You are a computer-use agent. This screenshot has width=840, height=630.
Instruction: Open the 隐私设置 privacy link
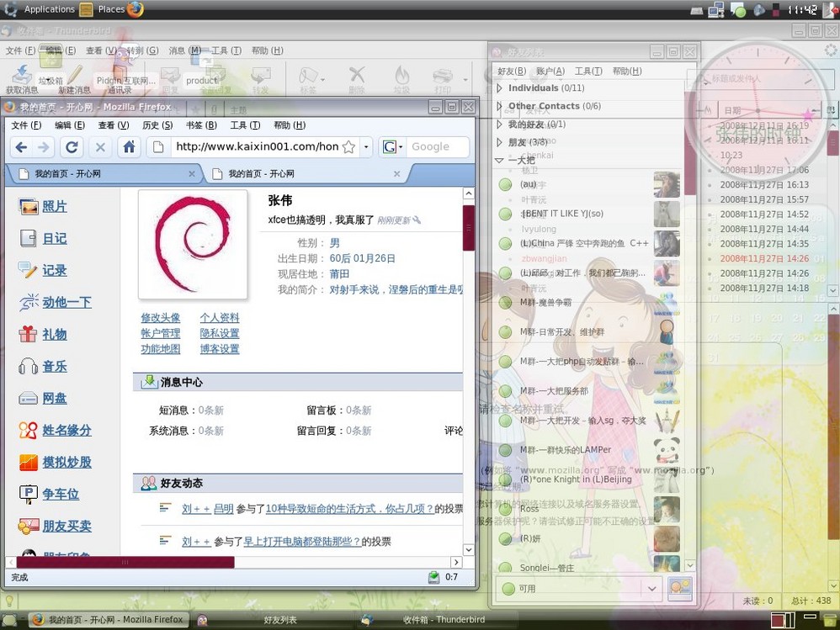click(220, 333)
